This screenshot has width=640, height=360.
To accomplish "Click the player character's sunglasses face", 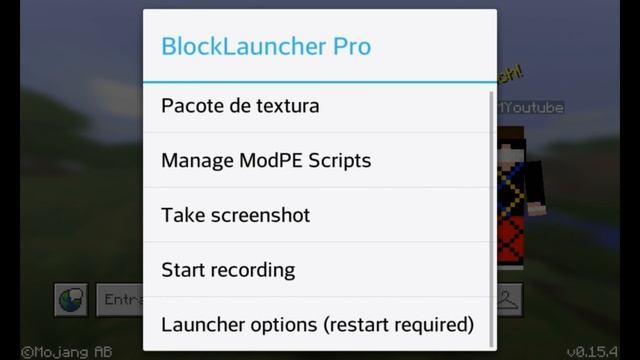I will pos(510,151).
